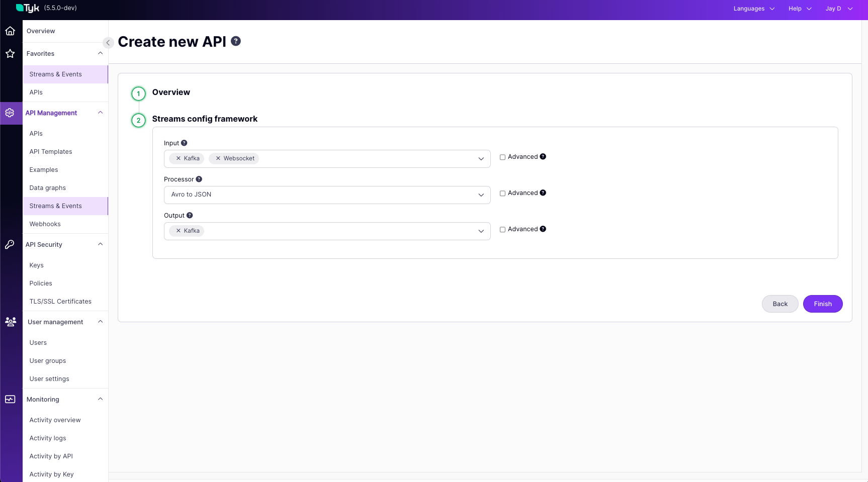Viewport: 868px width, 482px height.
Task: Click the API Security key icon
Action: tap(10, 245)
